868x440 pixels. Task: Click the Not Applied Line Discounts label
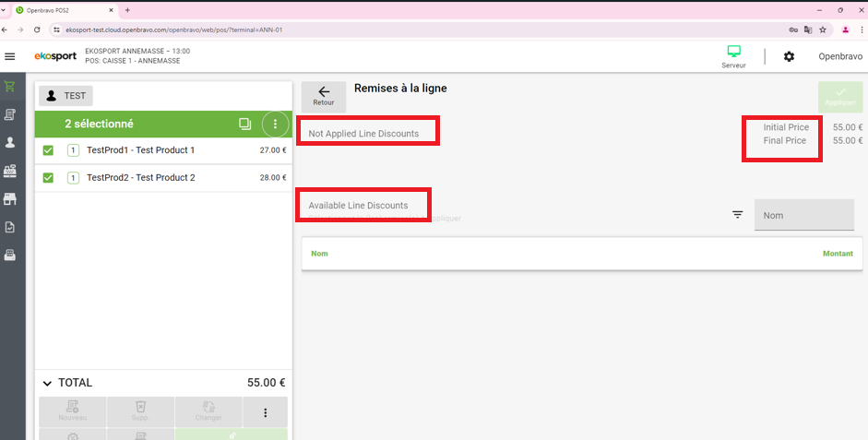363,134
